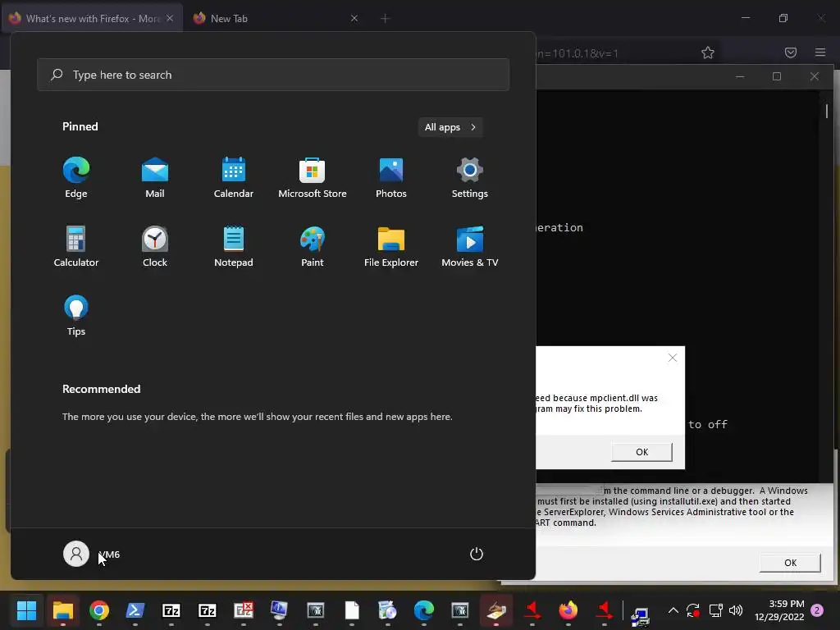Open the Calendar app
Image resolution: width=840 pixels, height=630 pixels.
pyautogui.click(x=234, y=178)
